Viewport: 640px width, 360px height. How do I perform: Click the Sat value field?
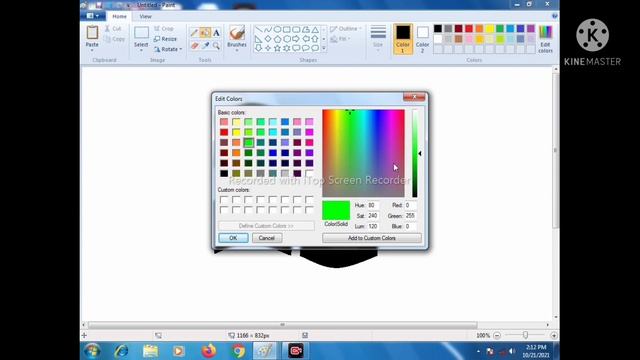[373, 216]
